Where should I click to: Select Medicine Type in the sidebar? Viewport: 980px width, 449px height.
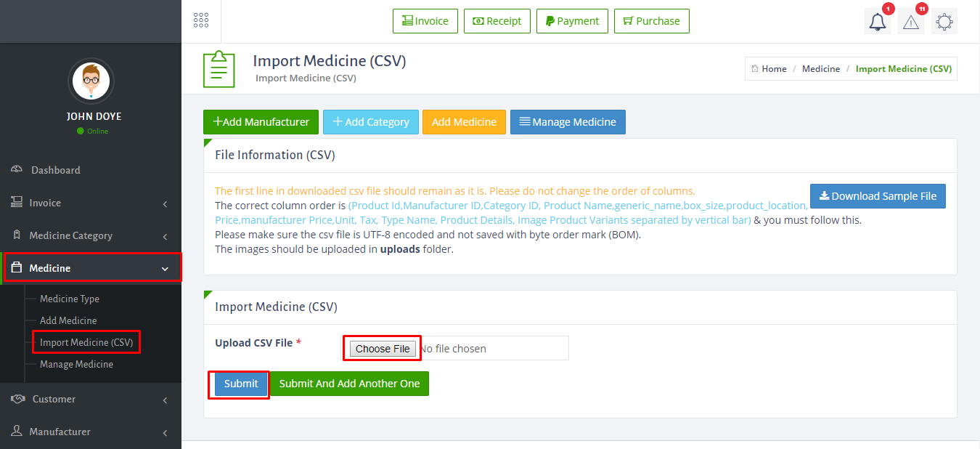70,299
